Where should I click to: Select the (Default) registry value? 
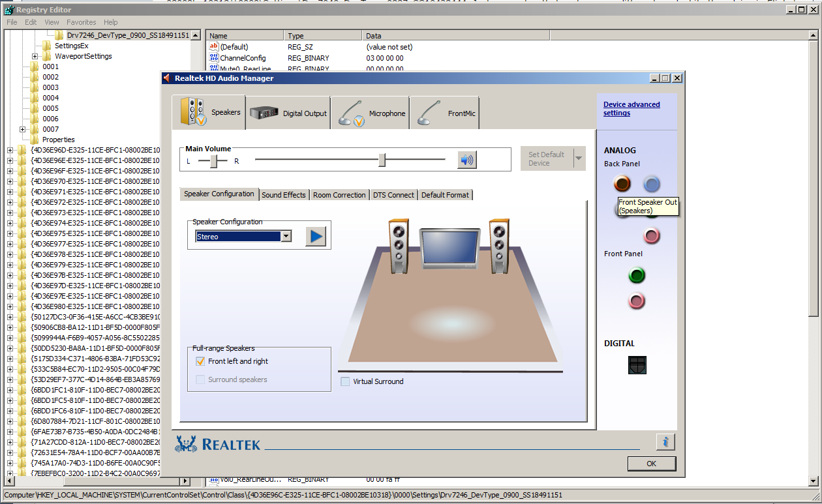[234, 47]
